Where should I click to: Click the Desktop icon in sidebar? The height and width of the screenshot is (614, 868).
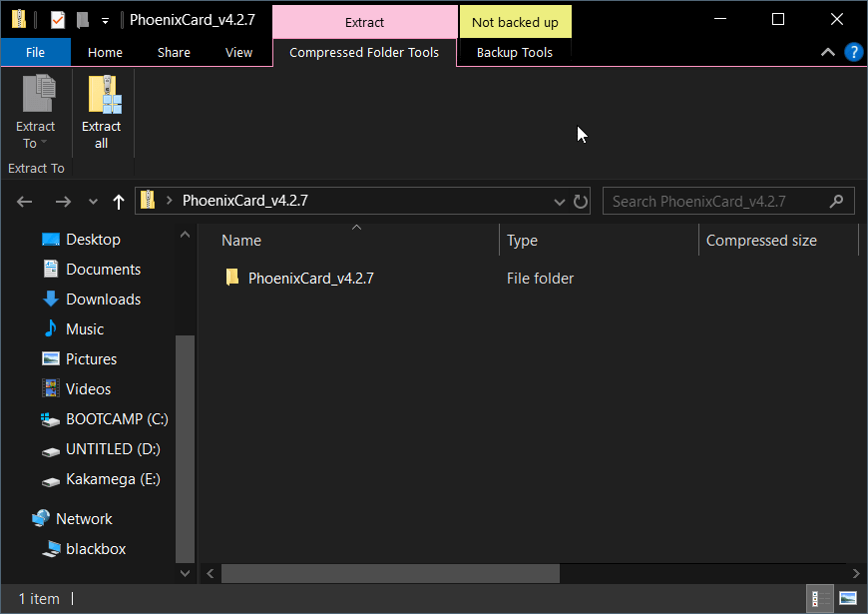[x=50, y=240]
